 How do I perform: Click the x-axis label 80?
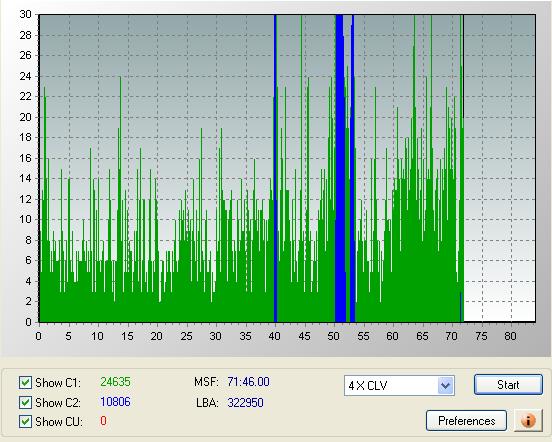tap(510, 336)
